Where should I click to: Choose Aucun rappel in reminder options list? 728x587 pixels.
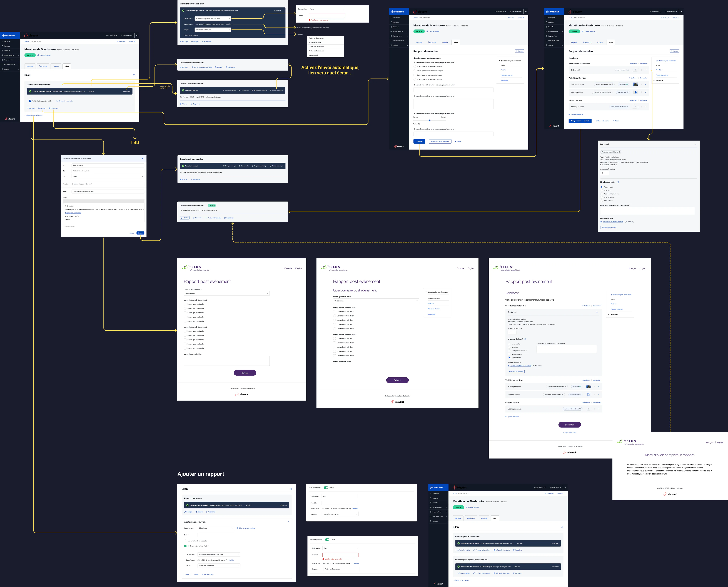325,55
